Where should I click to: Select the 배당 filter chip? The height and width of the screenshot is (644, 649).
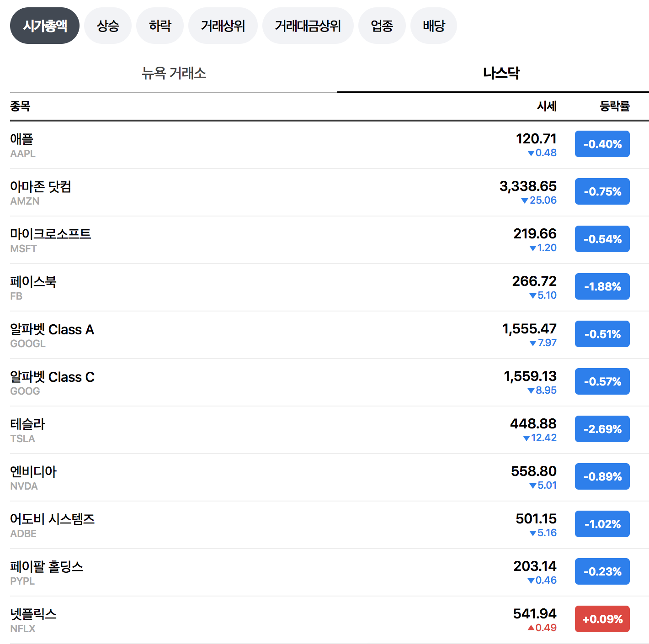[433, 26]
